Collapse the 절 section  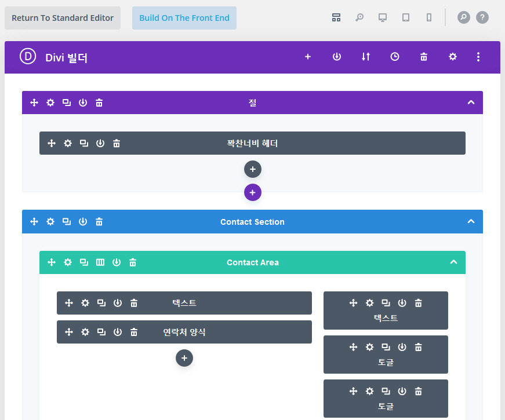[471, 102]
